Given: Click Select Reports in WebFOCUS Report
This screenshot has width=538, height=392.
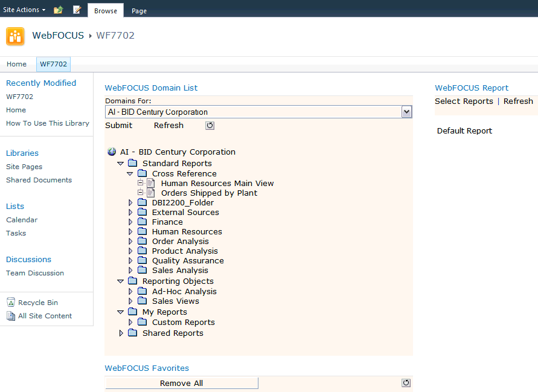Looking at the screenshot, I should [464, 101].
